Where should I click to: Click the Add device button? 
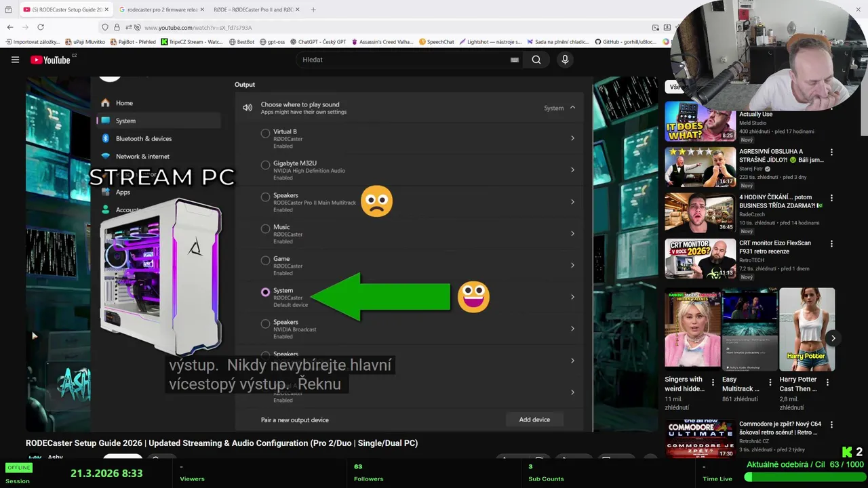pos(534,420)
